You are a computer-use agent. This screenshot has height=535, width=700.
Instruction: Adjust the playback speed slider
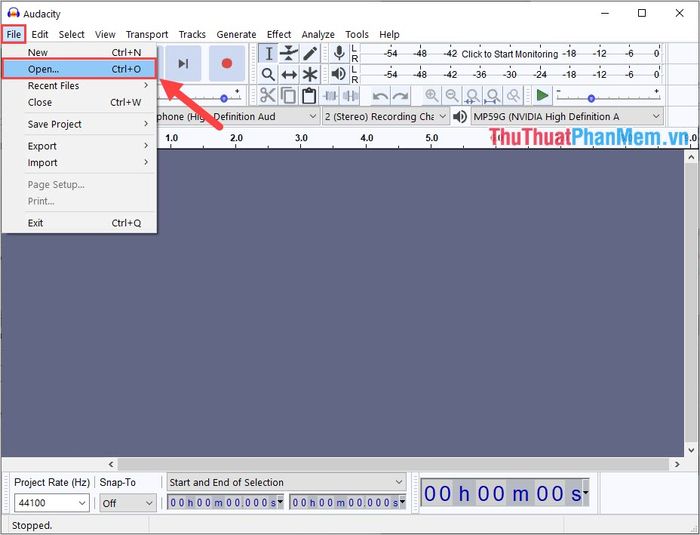coord(592,97)
